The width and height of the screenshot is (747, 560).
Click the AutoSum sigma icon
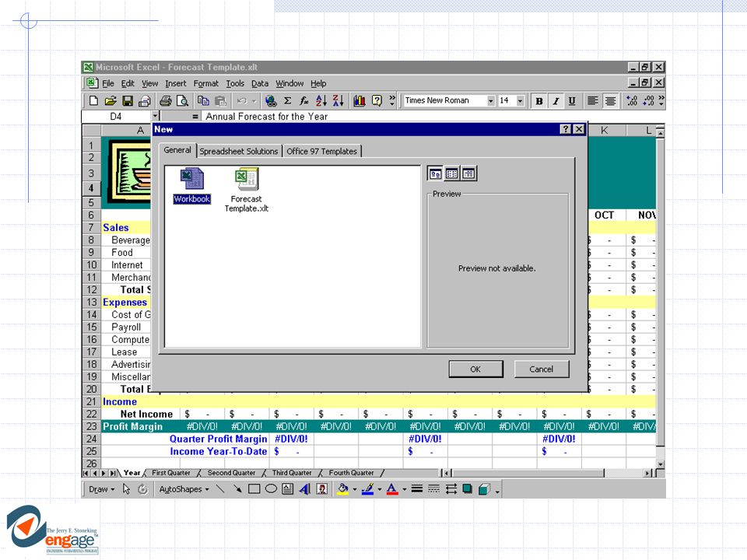288,100
